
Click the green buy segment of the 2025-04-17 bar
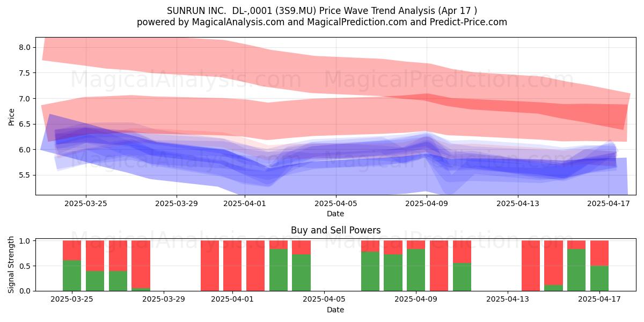click(x=599, y=279)
